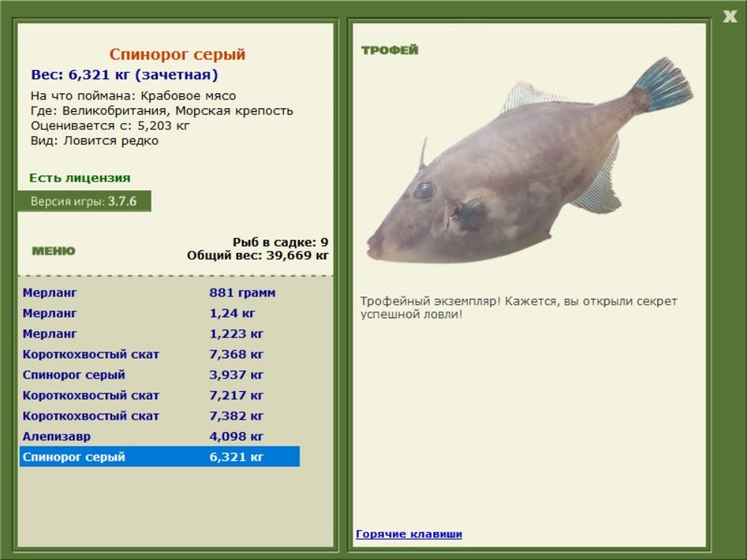Image resolution: width=747 pixels, height=560 pixels.
Task: Click the Вид: Ловится редко line
Action: [x=94, y=141]
